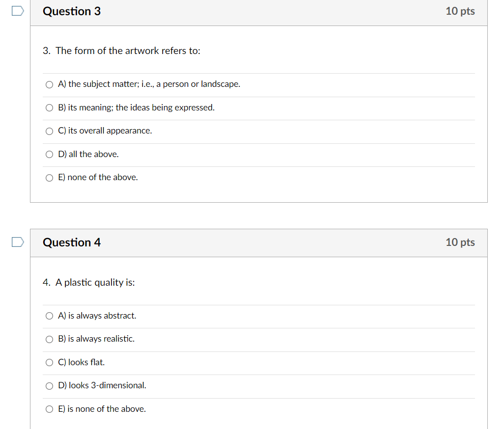Click answer text B its meaning
The height and width of the screenshot is (429, 504).
click(x=136, y=107)
